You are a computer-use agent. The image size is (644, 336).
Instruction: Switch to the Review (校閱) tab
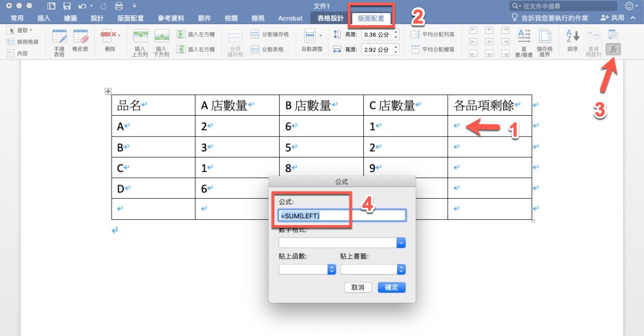coord(231,18)
